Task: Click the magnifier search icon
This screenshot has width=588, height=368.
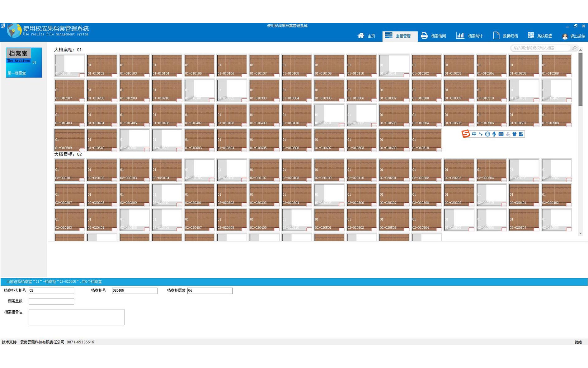Action: pos(574,48)
